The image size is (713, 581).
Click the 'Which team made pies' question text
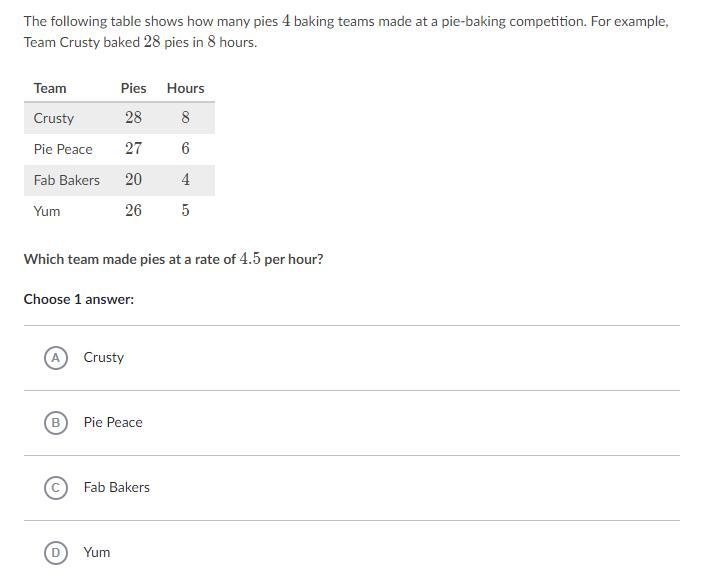174,259
